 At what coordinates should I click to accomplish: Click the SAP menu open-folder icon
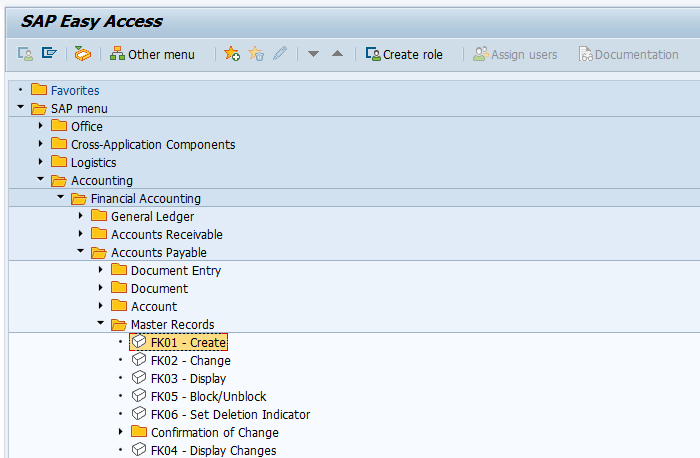tap(39, 108)
